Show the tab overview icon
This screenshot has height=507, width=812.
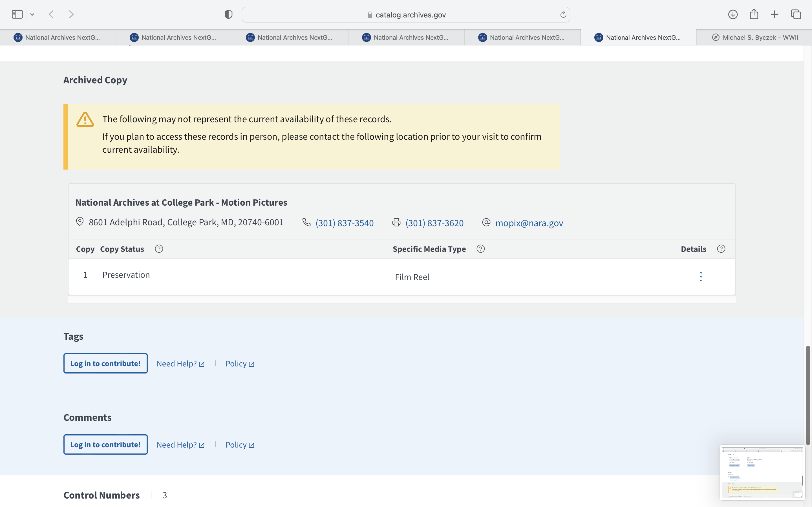pos(796,14)
